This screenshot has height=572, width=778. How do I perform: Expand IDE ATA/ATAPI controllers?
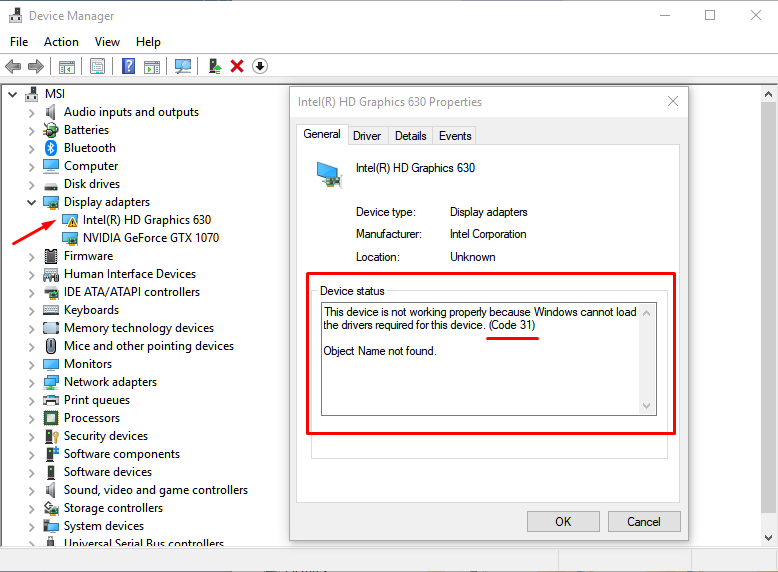click(x=32, y=292)
